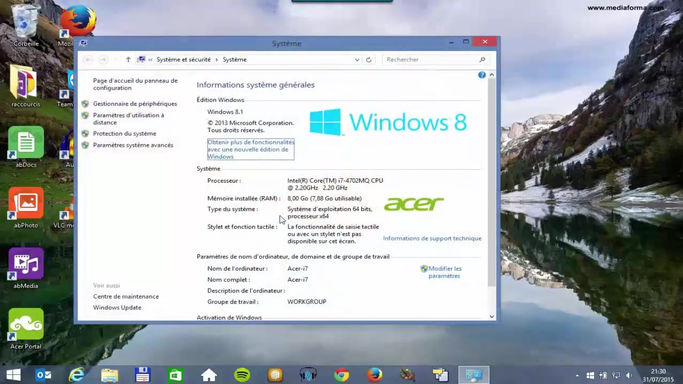Click the vertical scrollbar thumb

click(491, 183)
